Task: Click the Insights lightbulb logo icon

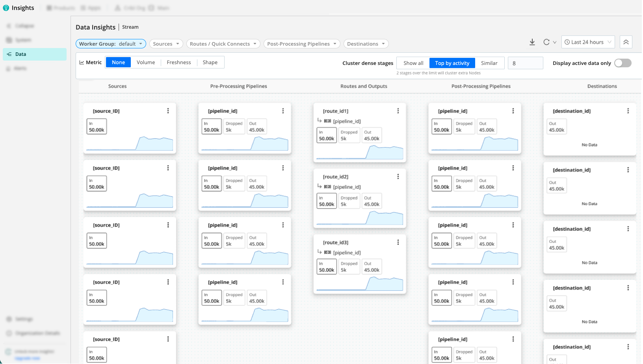Action: (6, 8)
